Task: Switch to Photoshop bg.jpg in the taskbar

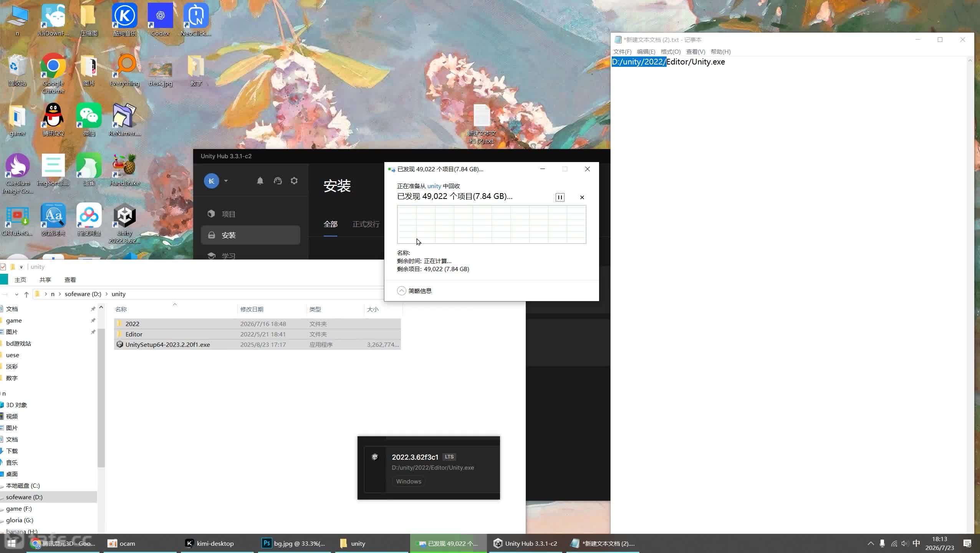Action: (295, 543)
